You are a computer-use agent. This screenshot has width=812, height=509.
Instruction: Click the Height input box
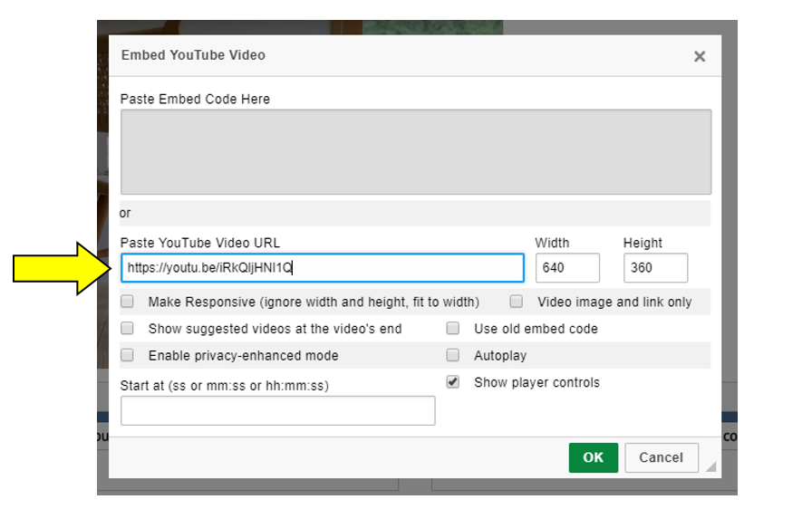coord(655,268)
